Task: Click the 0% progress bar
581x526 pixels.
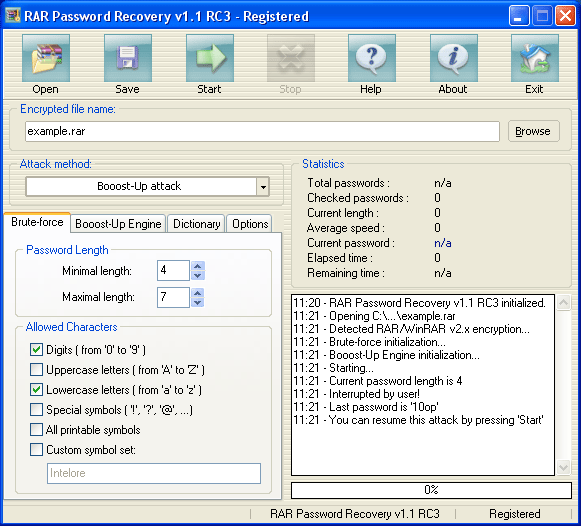Action: [x=431, y=490]
